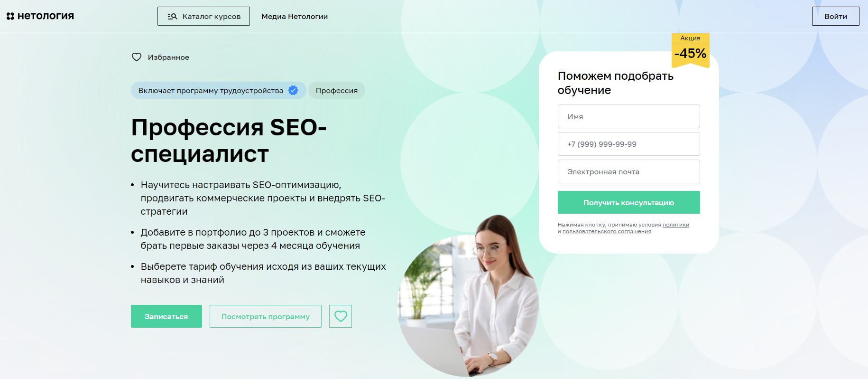The height and width of the screenshot is (379, 868).
Task: Focus the Имя input field
Action: (x=628, y=116)
